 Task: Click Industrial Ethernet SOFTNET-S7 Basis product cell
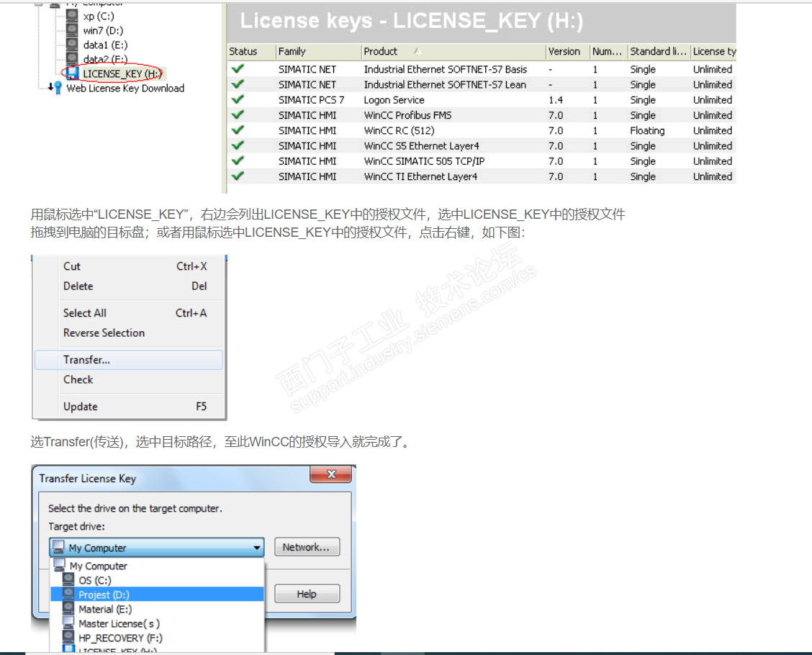click(x=446, y=69)
